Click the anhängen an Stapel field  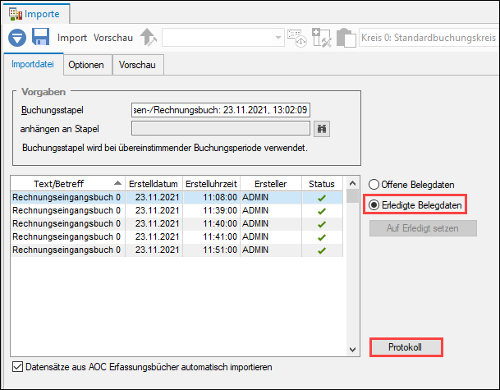click(221, 129)
